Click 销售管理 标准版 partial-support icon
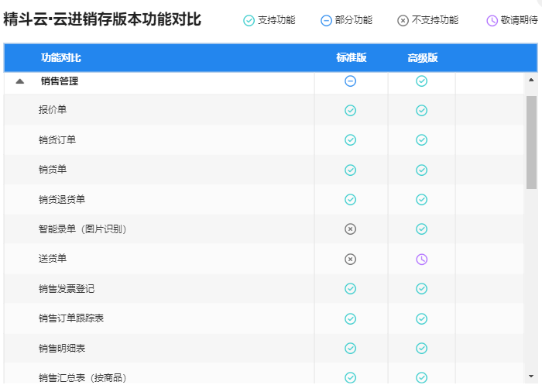 (350, 81)
